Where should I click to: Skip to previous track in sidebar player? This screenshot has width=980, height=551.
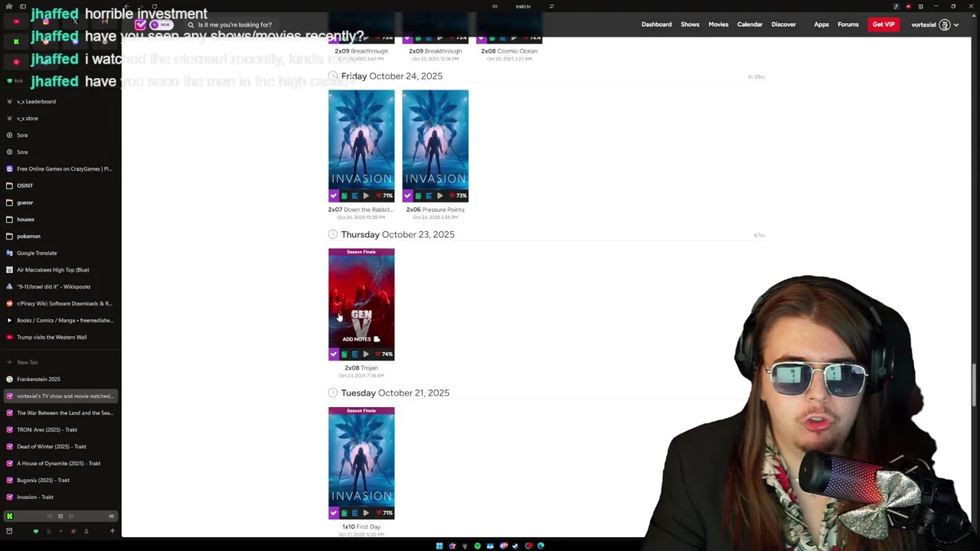pos(50,517)
